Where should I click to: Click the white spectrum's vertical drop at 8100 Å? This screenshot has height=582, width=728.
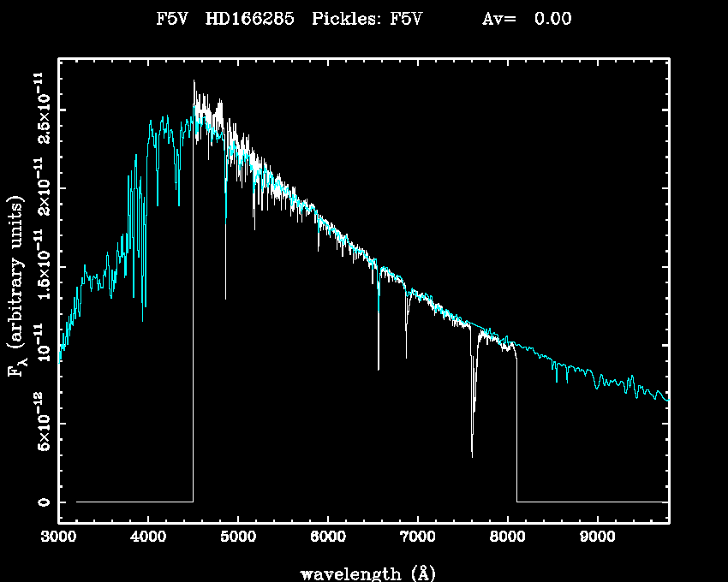(516, 428)
